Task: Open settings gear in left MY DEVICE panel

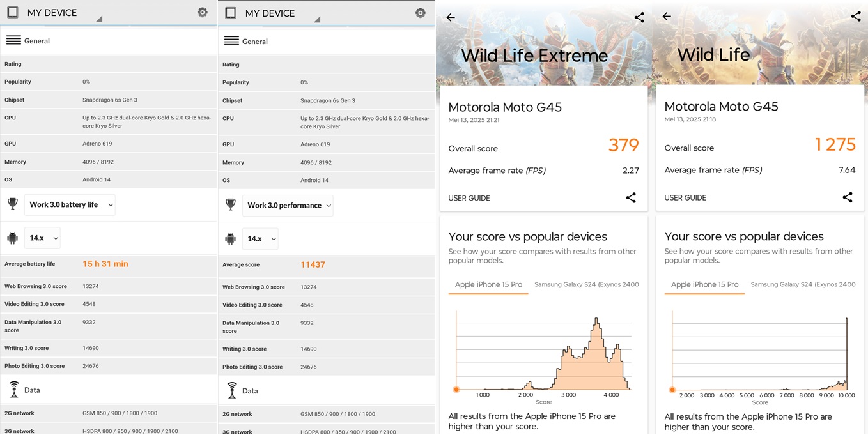Action: (203, 12)
